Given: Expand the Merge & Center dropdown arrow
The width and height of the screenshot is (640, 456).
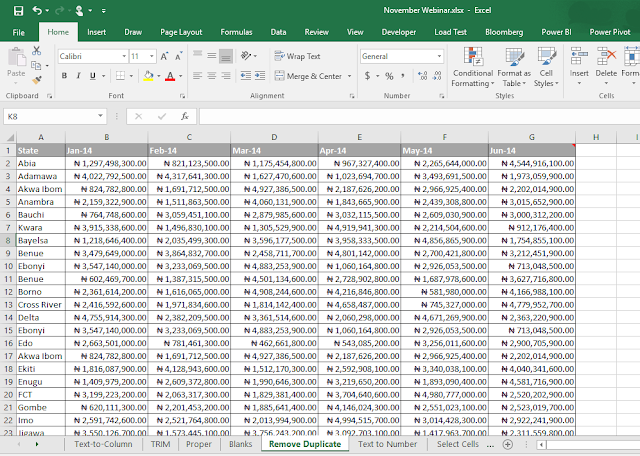Looking at the screenshot, I should [349, 76].
